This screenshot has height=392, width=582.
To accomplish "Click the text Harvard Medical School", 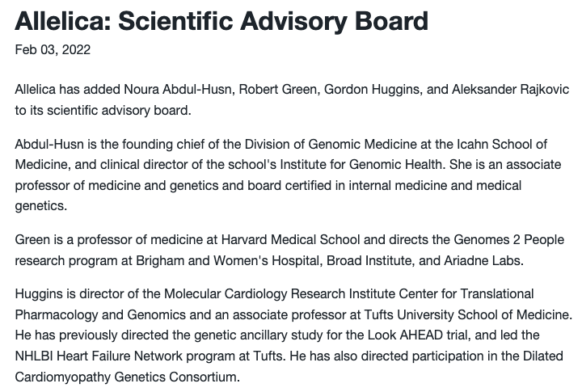I will point(291,240).
